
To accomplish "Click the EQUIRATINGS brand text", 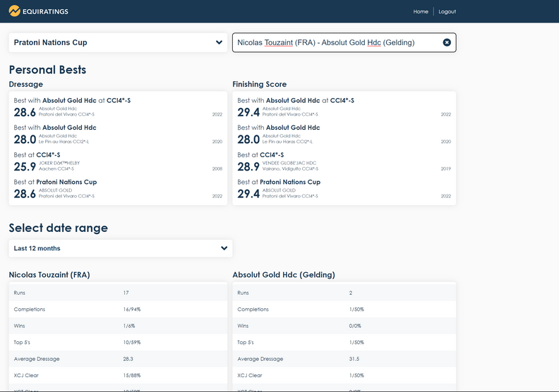I will point(45,12).
